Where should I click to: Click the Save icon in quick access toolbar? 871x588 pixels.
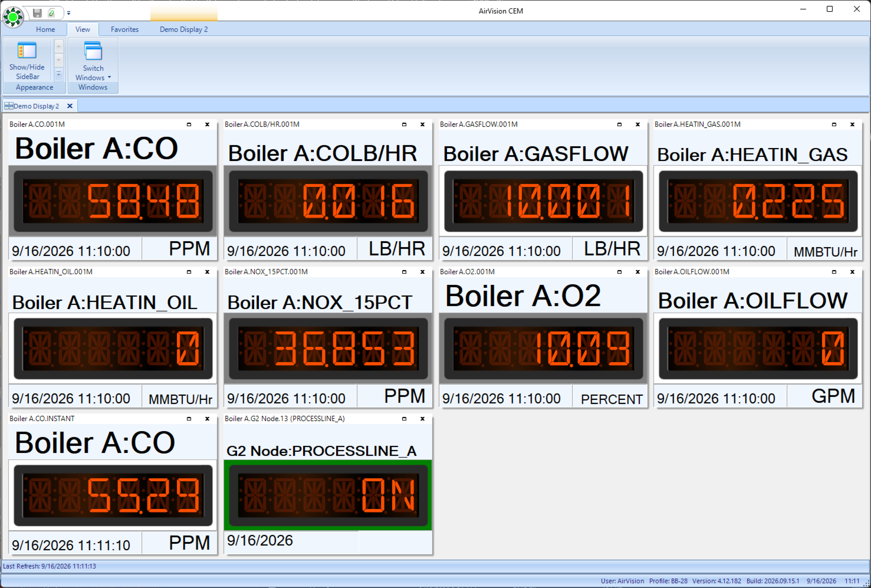37,13
